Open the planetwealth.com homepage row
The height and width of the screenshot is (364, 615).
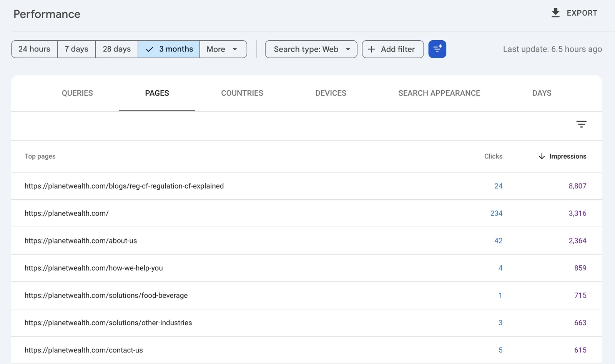point(307,213)
